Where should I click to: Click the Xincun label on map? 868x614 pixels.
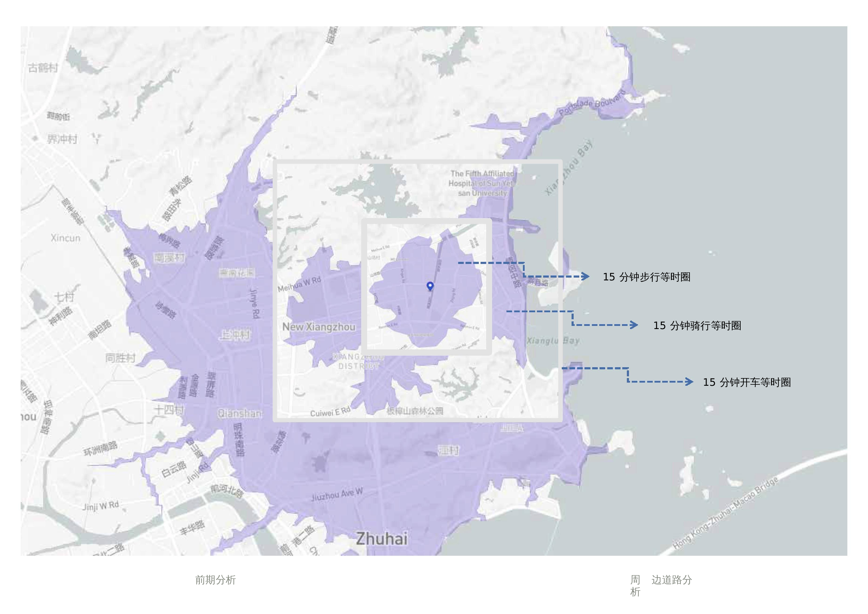pos(66,238)
